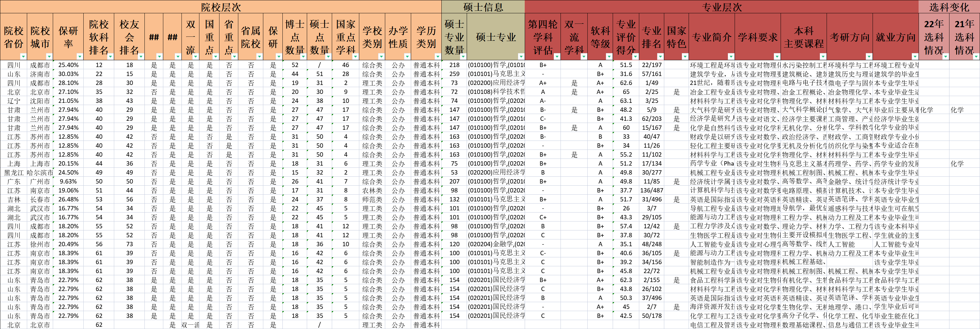
Task: Select the 136/487 ranking cell
Action: click(651, 190)
